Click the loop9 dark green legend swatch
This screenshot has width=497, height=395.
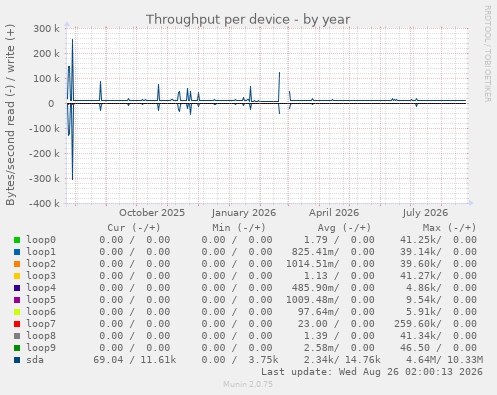point(17,348)
